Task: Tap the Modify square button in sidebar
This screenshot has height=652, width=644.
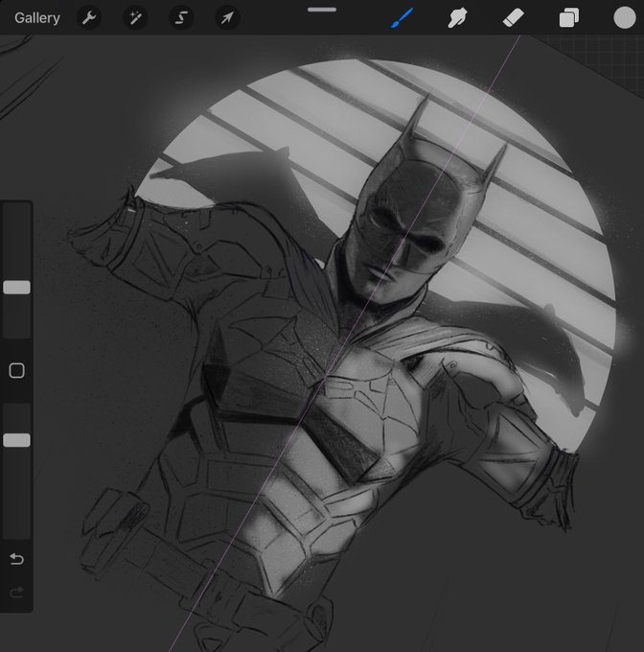Action: pyautogui.click(x=16, y=370)
